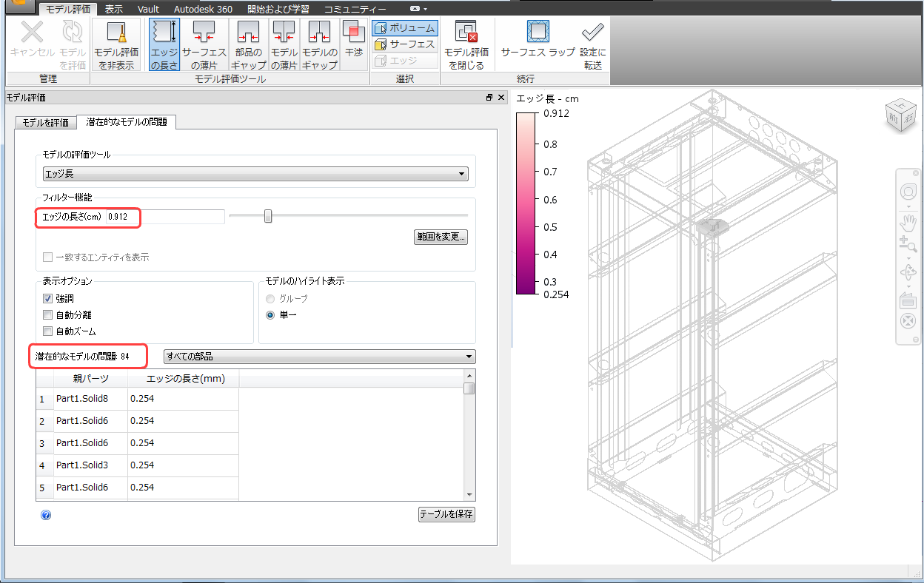Enable the 自動分離 checkbox
The height and width of the screenshot is (583, 924).
click(47, 315)
